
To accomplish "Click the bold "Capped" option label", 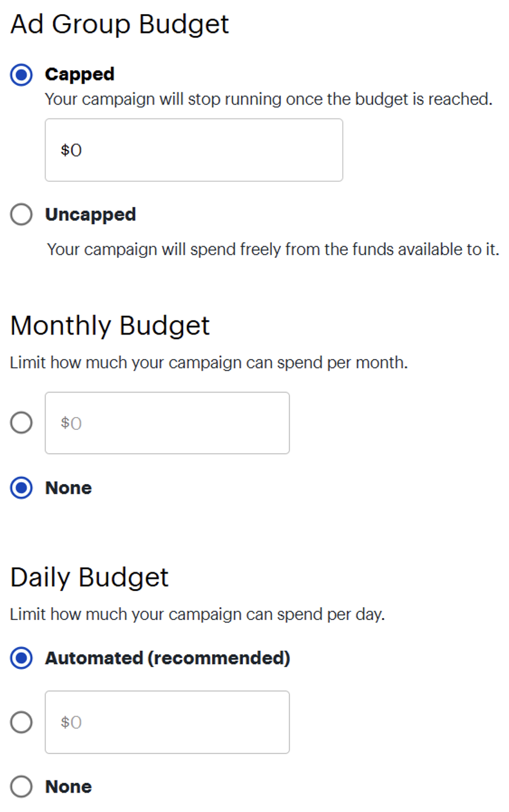I will 79,75.
